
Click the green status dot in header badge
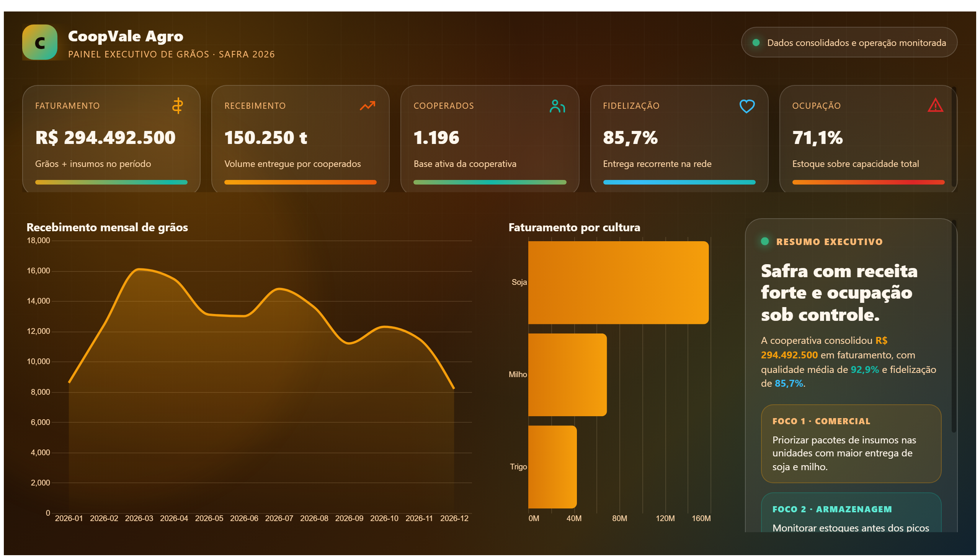point(756,42)
